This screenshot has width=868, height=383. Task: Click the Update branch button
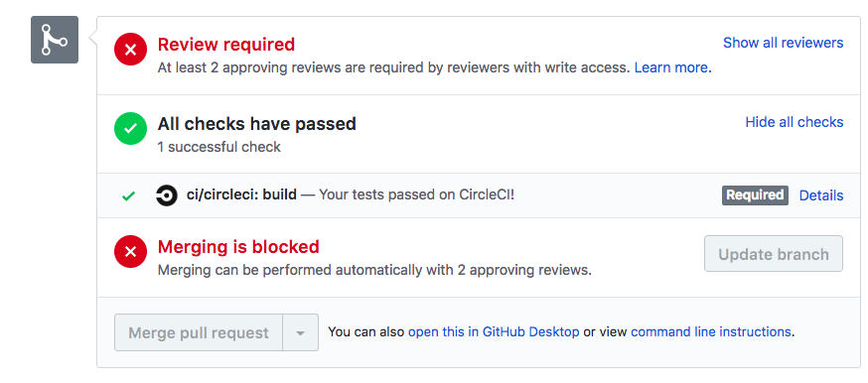(x=774, y=254)
